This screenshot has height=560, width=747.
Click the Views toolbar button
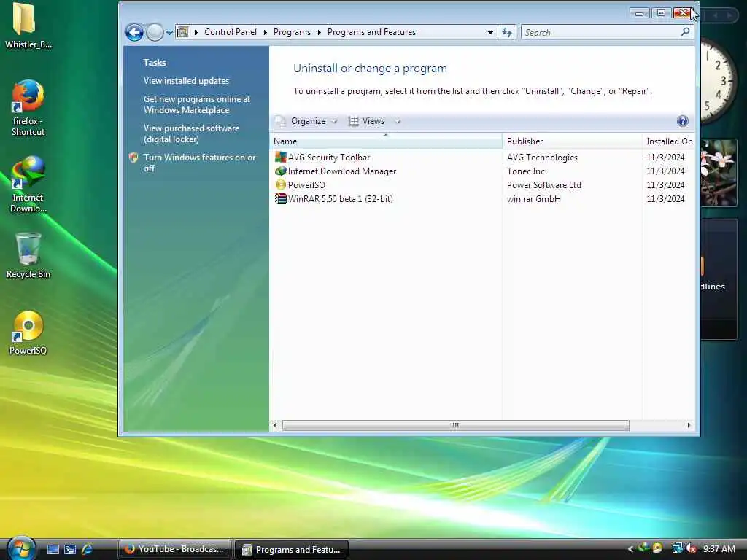(366, 121)
